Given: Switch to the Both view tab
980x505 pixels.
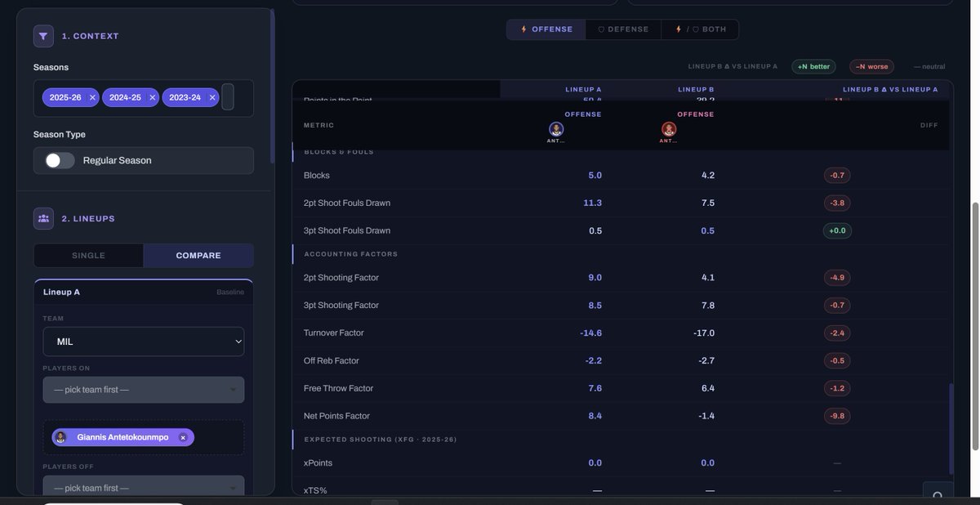Looking at the screenshot, I should tap(700, 29).
